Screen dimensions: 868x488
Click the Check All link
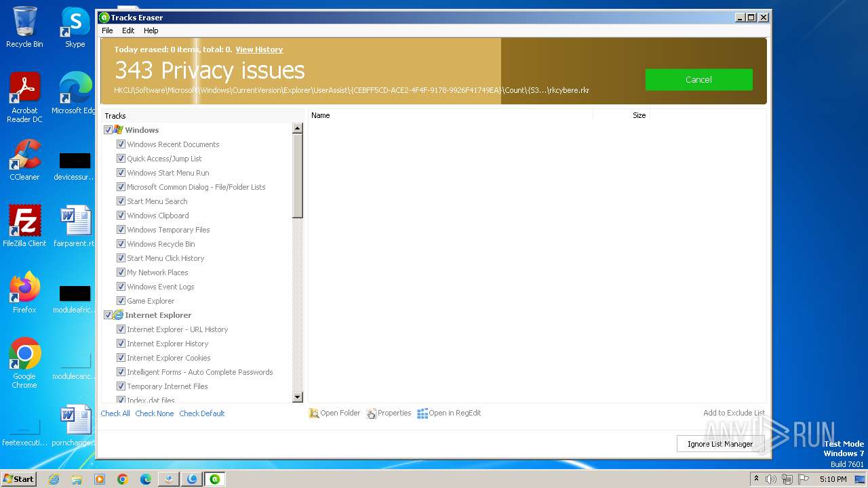click(x=115, y=413)
